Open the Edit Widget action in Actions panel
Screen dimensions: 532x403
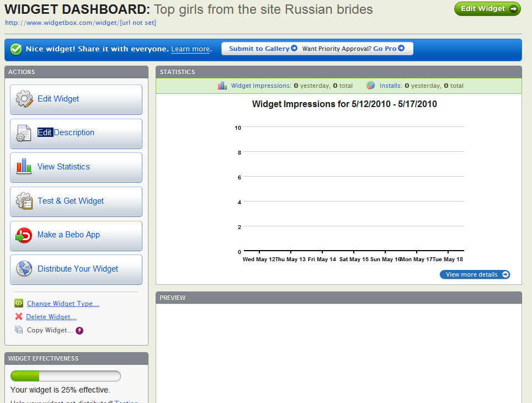(76, 99)
